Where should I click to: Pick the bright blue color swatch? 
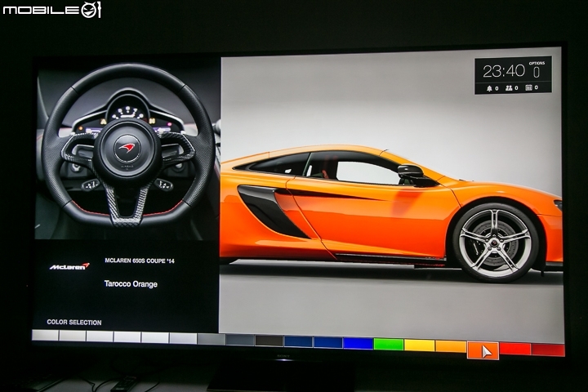(x=359, y=343)
